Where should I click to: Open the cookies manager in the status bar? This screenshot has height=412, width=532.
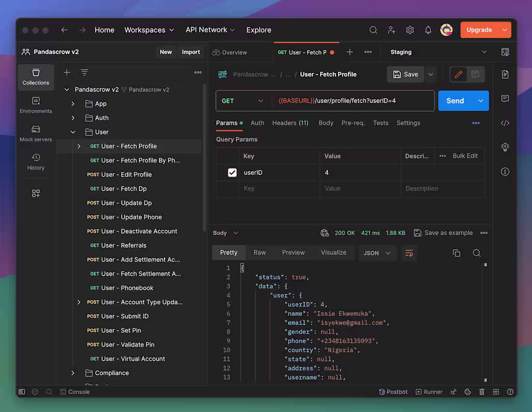click(467, 392)
